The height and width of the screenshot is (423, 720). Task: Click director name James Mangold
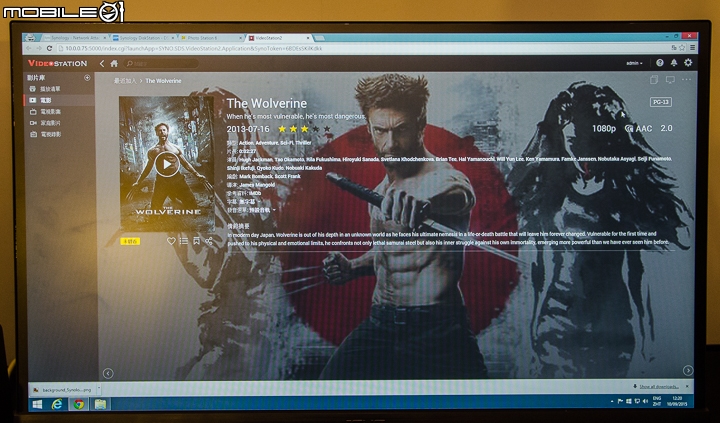257,185
